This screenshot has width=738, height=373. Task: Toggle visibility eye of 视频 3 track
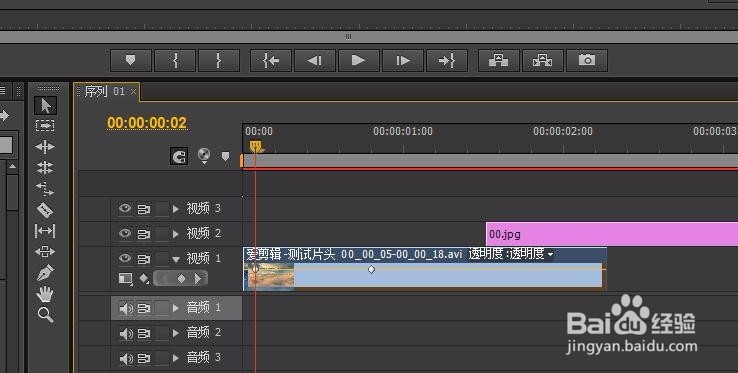point(125,208)
